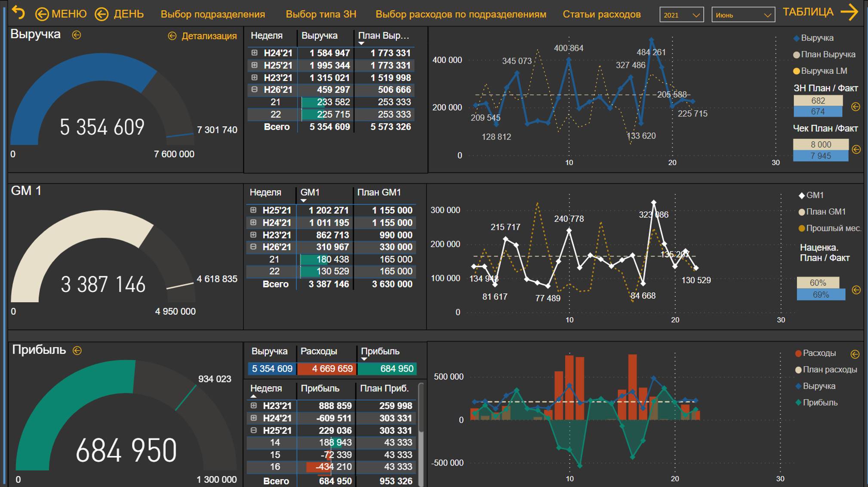Click arrow icon beside Наценка План / Факт
The image size is (868, 487).
tap(856, 290)
